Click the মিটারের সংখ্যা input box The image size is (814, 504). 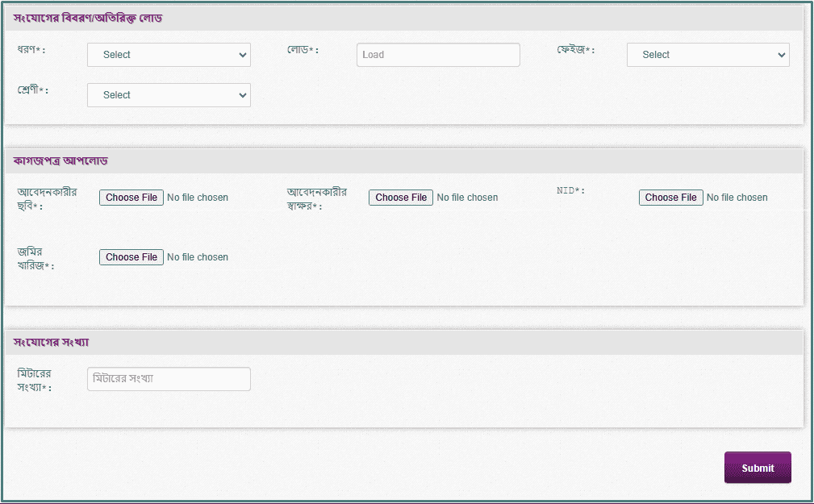click(x=169, y=379)
